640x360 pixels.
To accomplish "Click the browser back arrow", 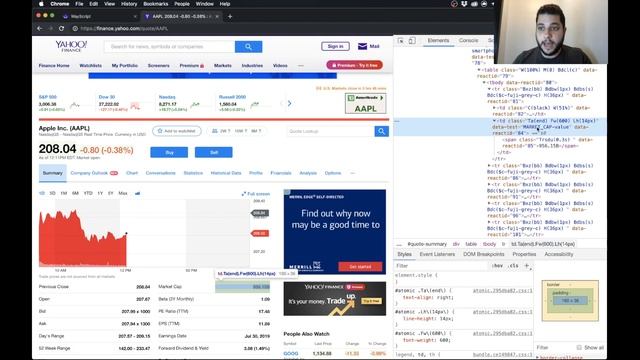I will (x=40, y=29).
